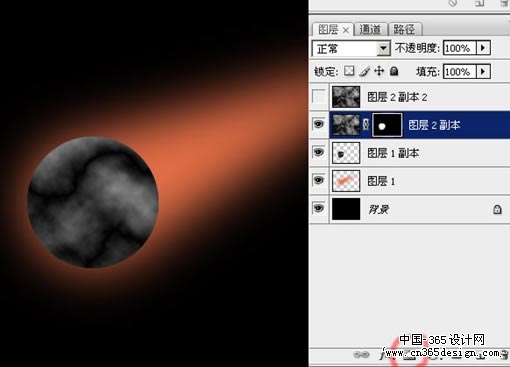
Task: Click the link layers chain icon at panel bottom
Action: pyautogui.click(x=361, y=355)
